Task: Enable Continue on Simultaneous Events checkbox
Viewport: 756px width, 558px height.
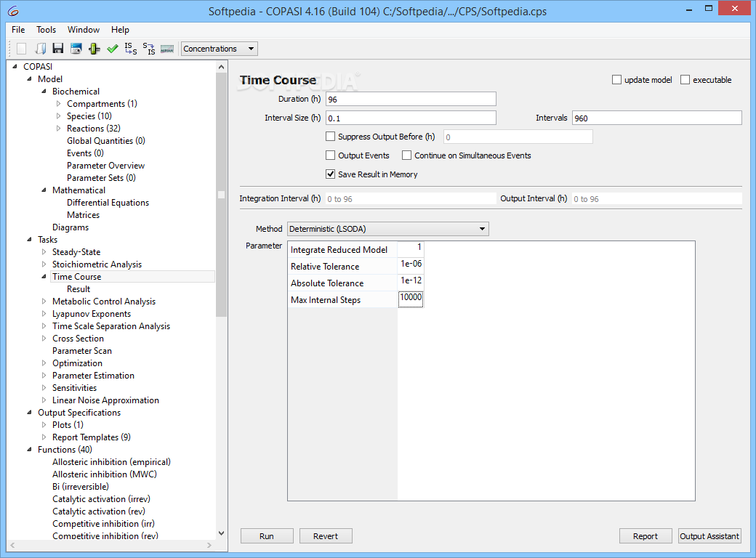Action: [407, 155]
